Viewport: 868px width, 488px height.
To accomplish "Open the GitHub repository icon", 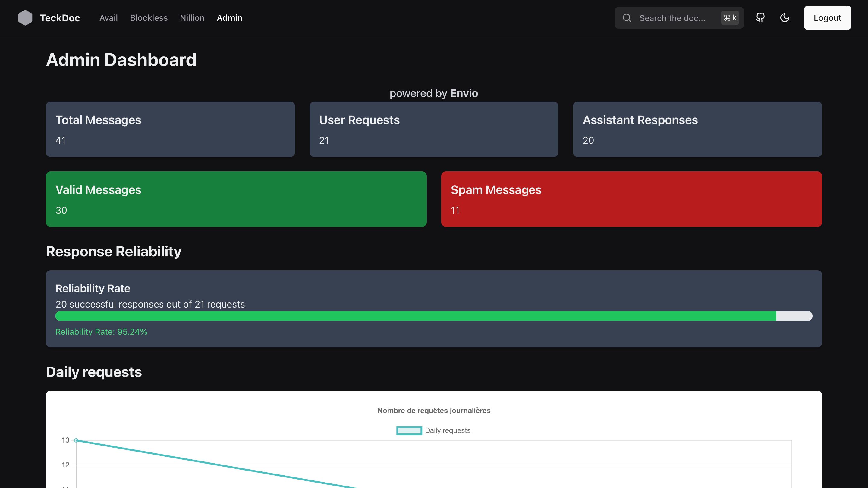I will (760, 18).
